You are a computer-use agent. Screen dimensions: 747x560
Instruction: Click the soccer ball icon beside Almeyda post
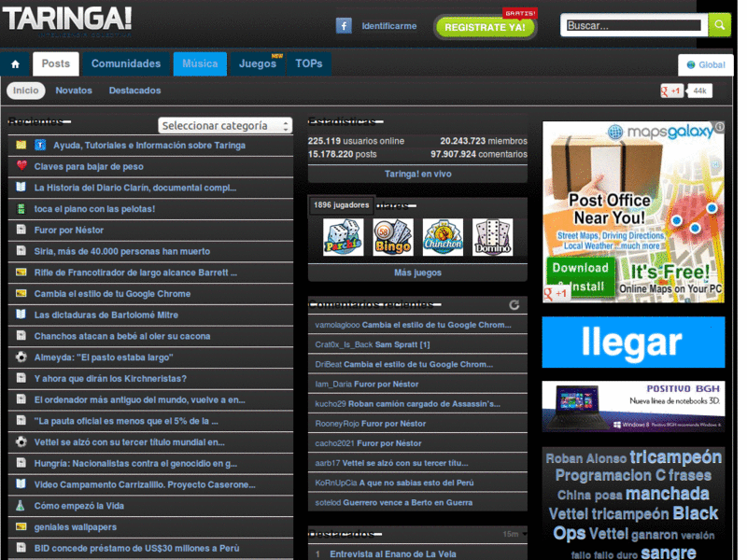click(21, 357)
